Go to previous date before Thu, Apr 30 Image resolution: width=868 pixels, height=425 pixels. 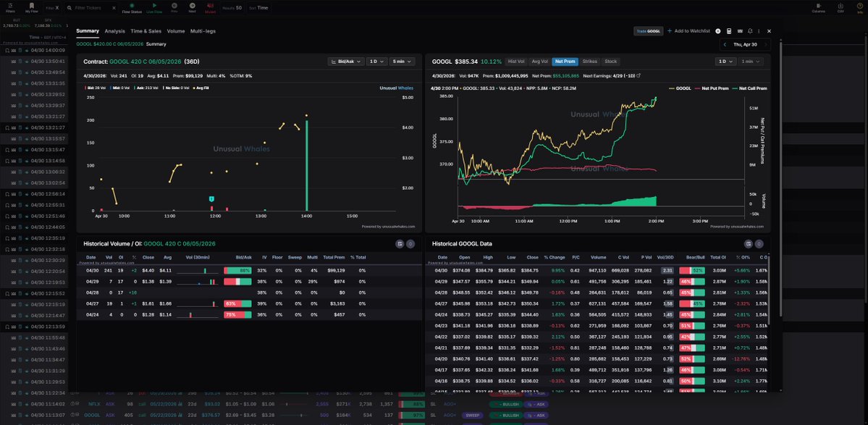point(725,44)
